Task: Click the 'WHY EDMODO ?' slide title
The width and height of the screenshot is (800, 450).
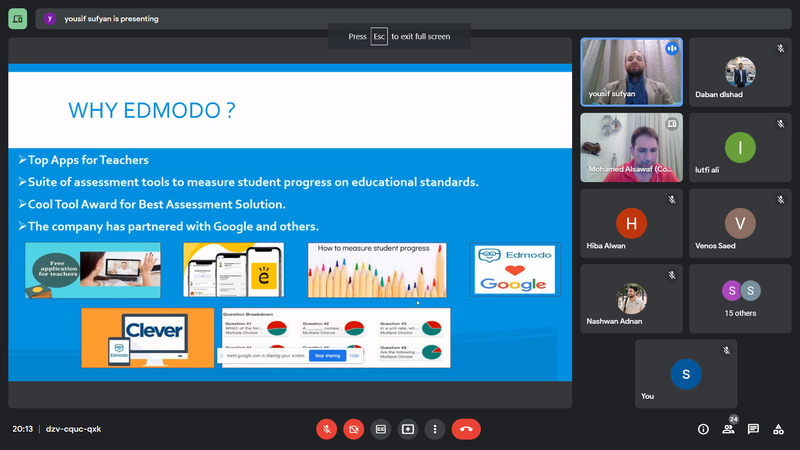Action: (x=152, y=110)
